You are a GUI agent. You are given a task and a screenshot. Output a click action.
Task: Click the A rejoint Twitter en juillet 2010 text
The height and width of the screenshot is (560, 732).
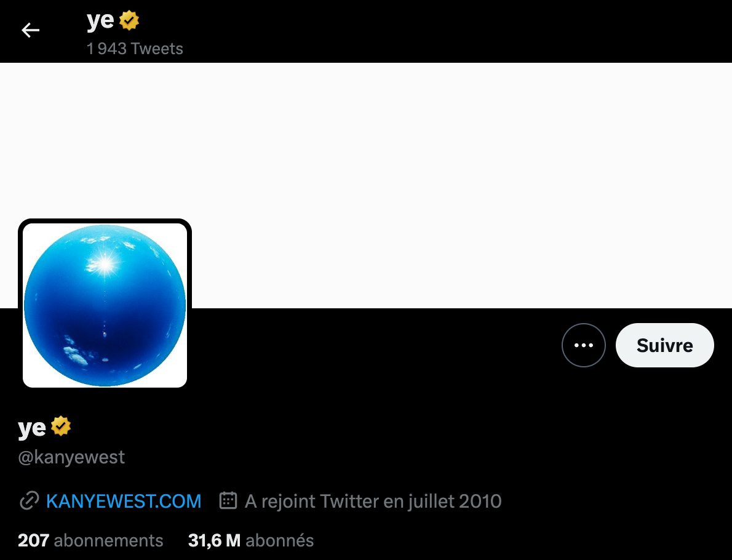click(373, 501)
